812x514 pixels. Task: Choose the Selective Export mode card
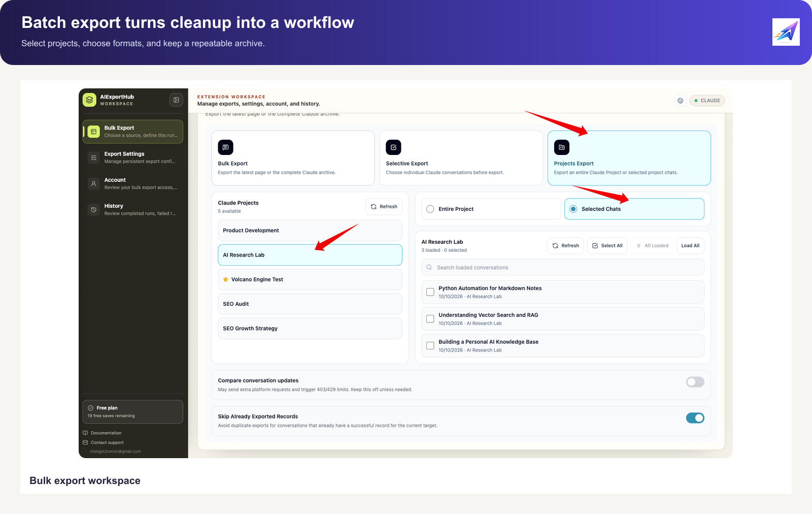pos(461,158)
